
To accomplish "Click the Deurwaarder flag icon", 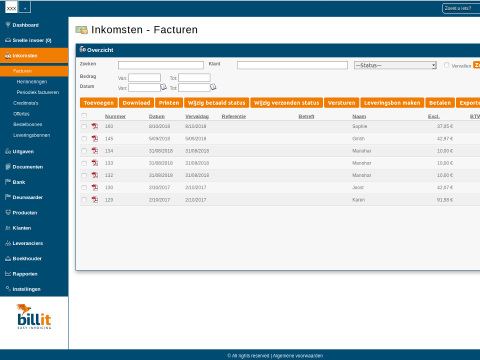I will pyautogui.click(x=8, y=197).
